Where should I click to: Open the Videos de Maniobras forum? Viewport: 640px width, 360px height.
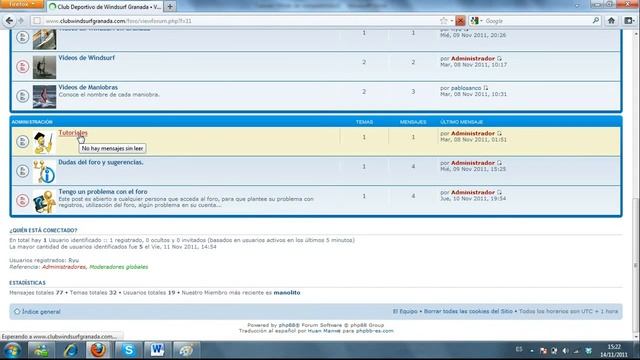[88, 87]
